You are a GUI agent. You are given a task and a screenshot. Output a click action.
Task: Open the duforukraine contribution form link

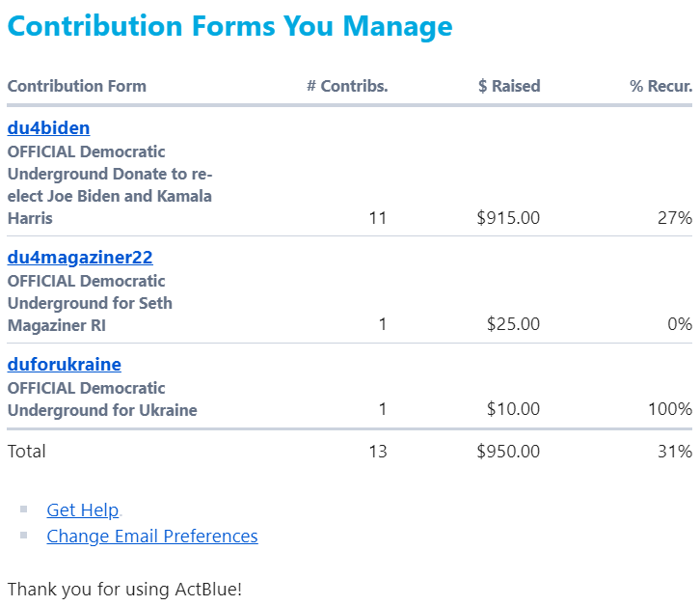click(64, 365)
